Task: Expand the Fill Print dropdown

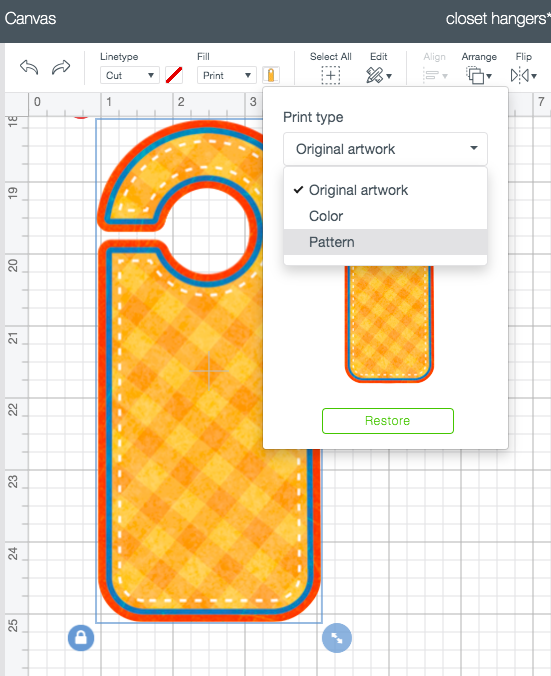Action: pos(227,75)
